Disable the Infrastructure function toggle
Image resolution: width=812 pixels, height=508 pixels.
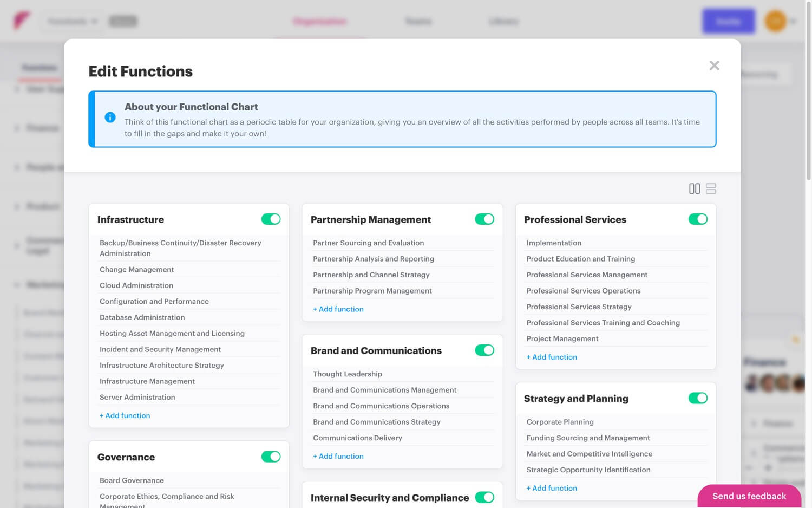(271, 219)
